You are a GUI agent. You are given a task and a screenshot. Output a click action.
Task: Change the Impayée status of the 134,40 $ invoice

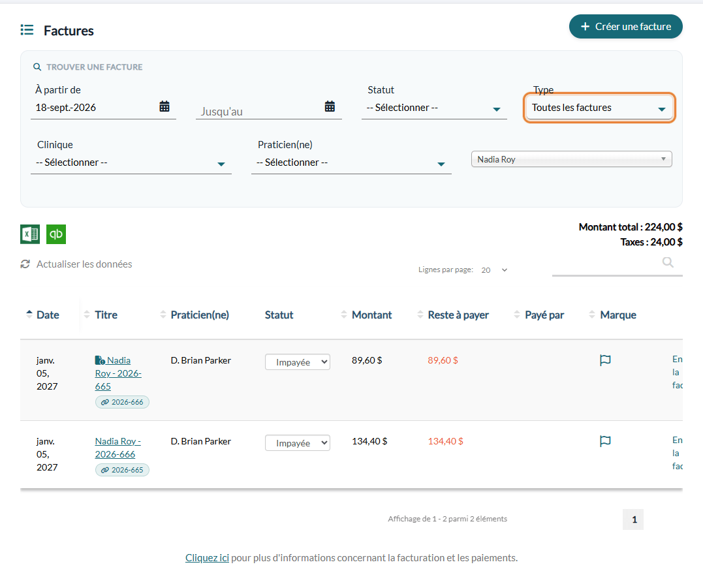point(298,443)
